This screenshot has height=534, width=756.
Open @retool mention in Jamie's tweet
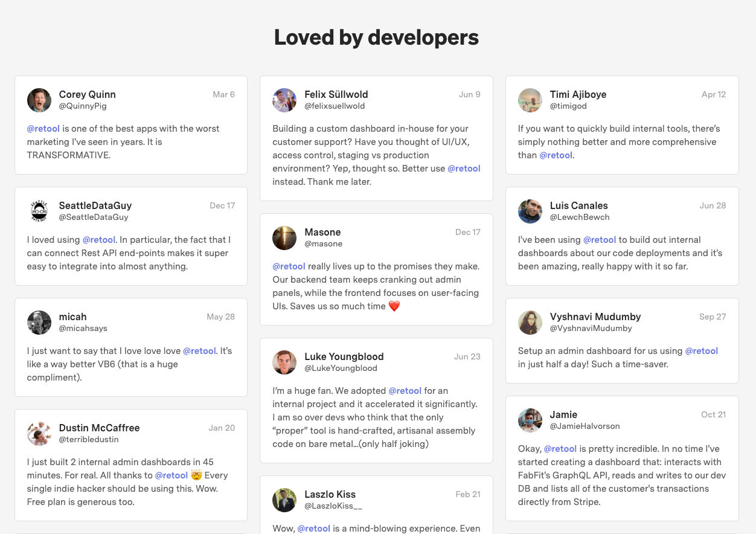pyautogui.click(x=560, y=449)
